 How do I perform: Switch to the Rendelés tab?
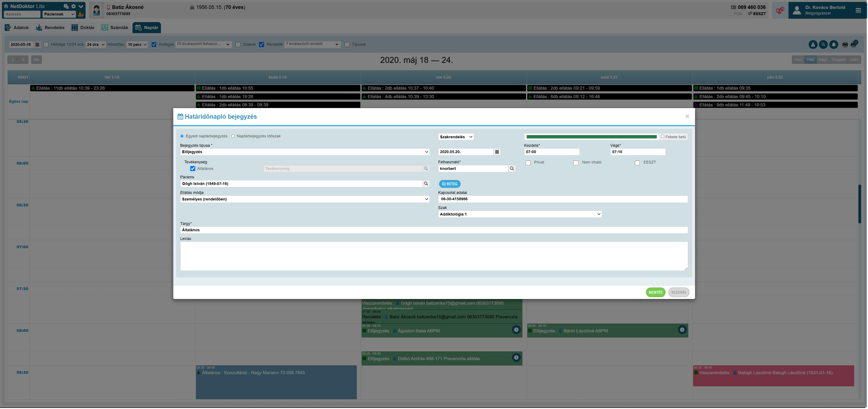click(50, 28)
